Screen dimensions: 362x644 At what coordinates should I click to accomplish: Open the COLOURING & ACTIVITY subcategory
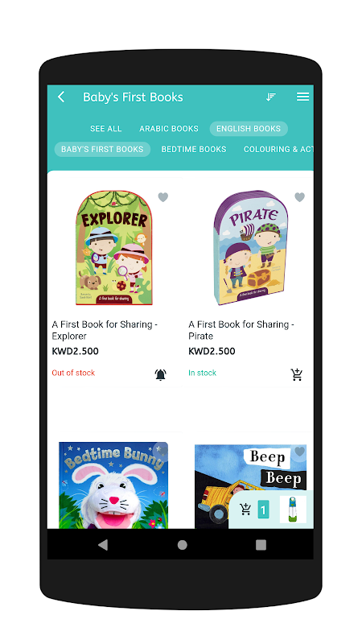278,149
